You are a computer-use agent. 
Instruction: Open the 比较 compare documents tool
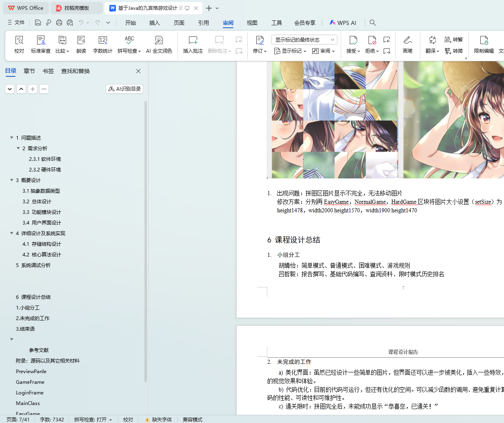coord(62,45)
